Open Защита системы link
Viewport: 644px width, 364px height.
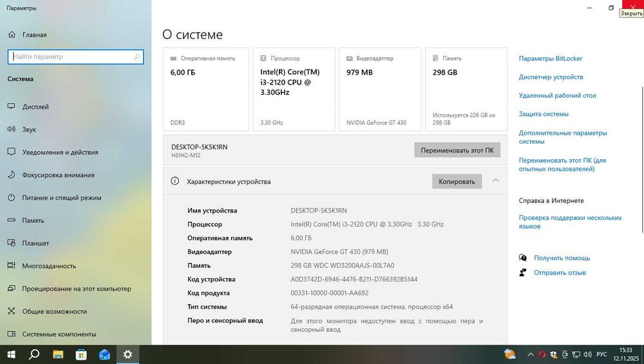544,114
